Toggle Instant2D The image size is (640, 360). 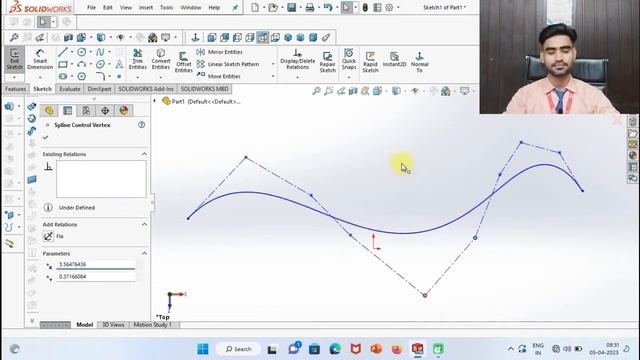tap(394, 60)
